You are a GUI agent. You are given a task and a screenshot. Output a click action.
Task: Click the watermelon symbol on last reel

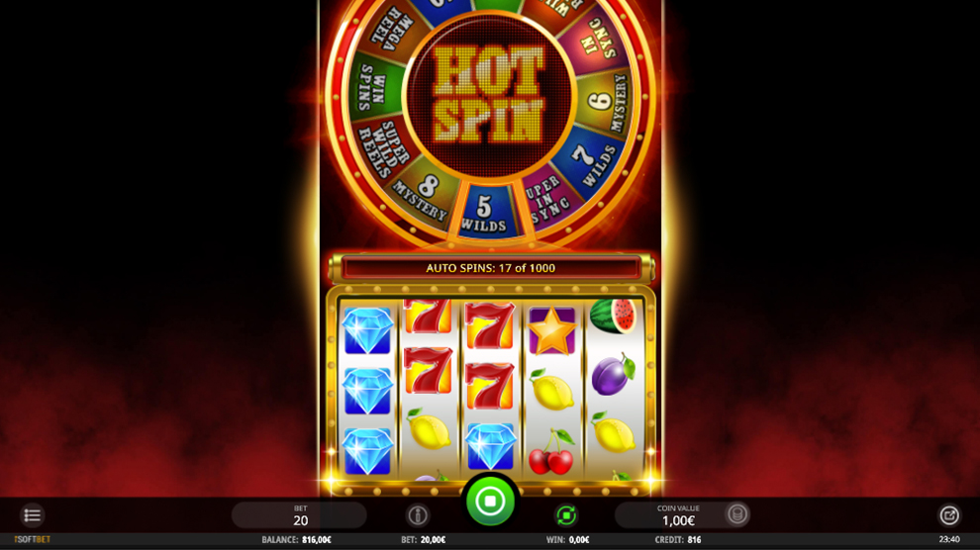(x=613, y=316)
